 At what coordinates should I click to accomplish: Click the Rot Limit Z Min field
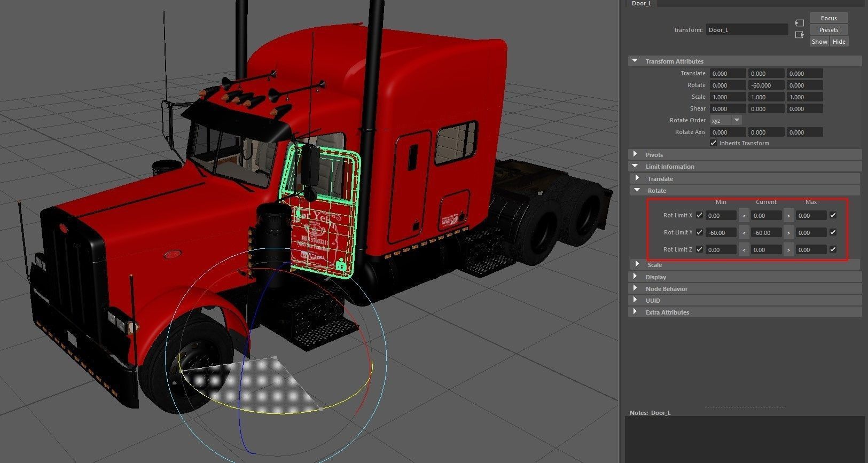721,250
